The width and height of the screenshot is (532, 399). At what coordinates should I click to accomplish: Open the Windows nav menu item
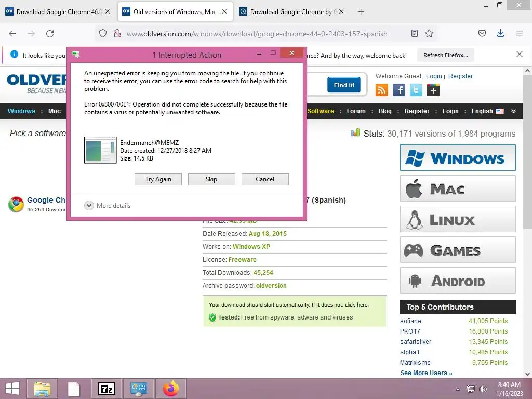[21, 111]
